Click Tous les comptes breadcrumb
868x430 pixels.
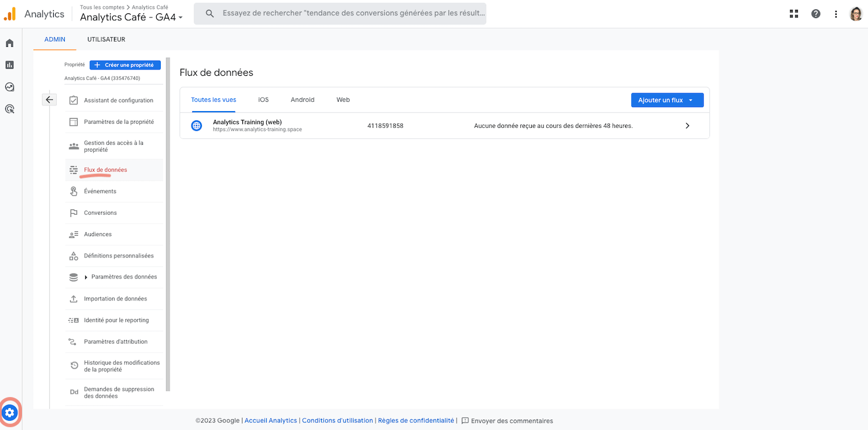tap(102, 7)
